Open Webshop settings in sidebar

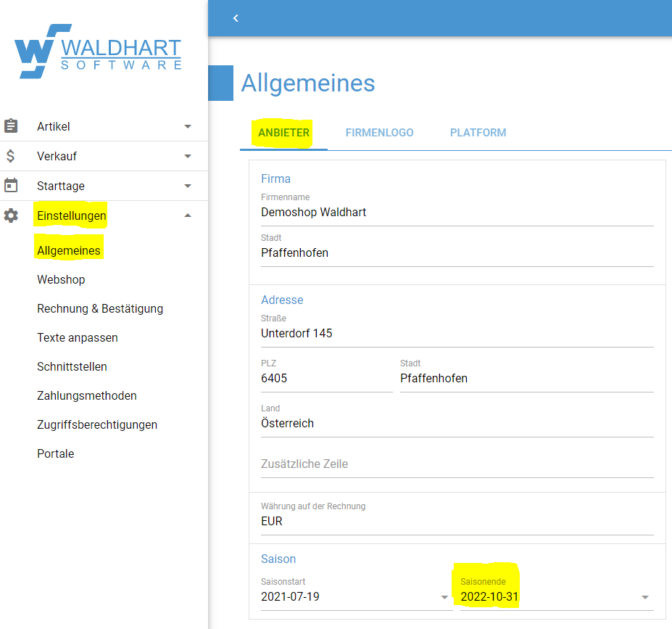(61, 279)
